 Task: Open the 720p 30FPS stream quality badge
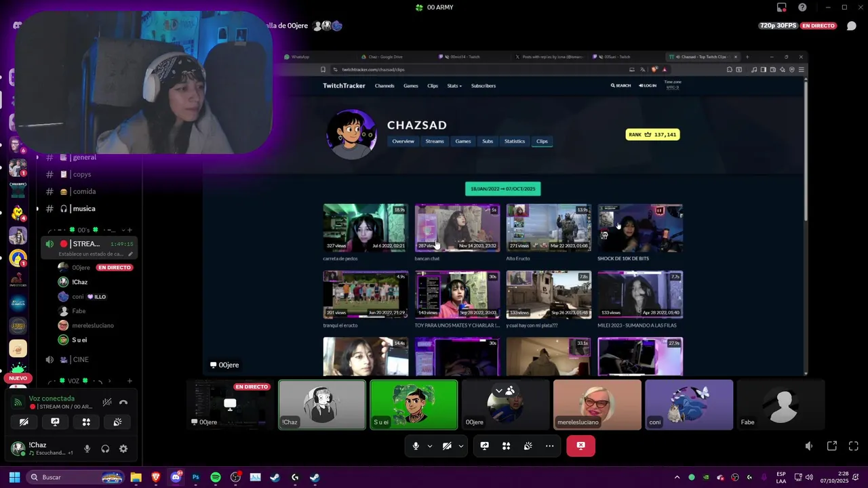(778, 26)
